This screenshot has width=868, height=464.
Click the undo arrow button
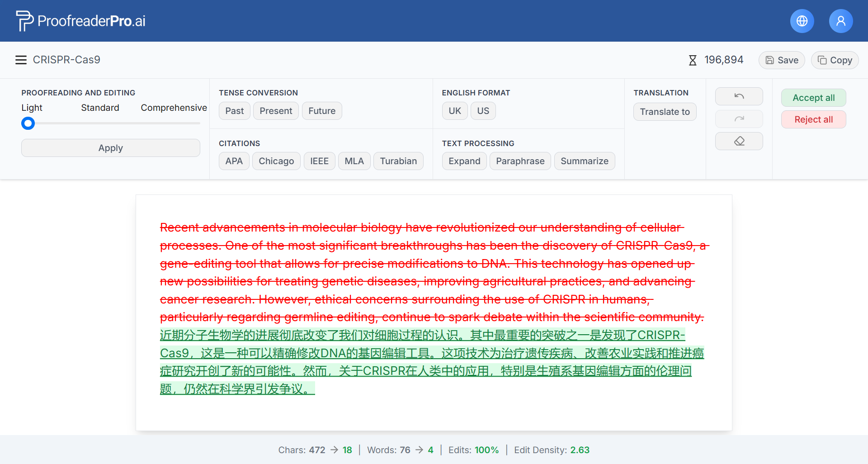(739, 96)
